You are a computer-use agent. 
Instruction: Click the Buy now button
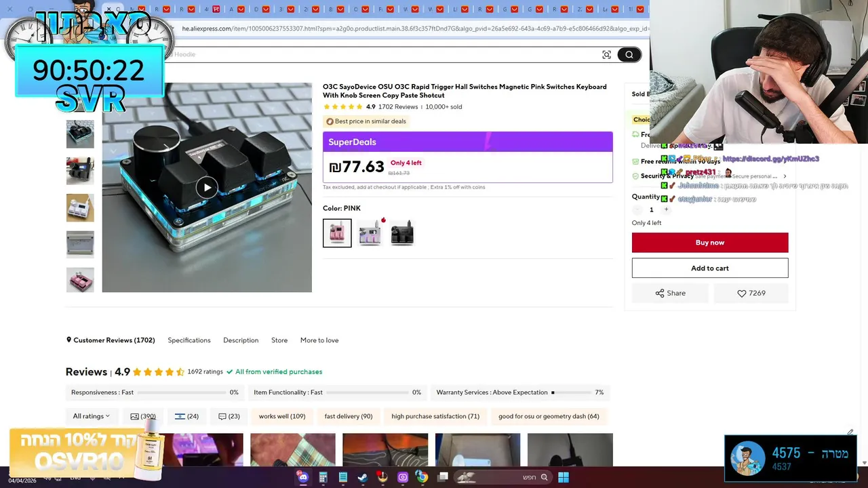click(x=710, y=243)
